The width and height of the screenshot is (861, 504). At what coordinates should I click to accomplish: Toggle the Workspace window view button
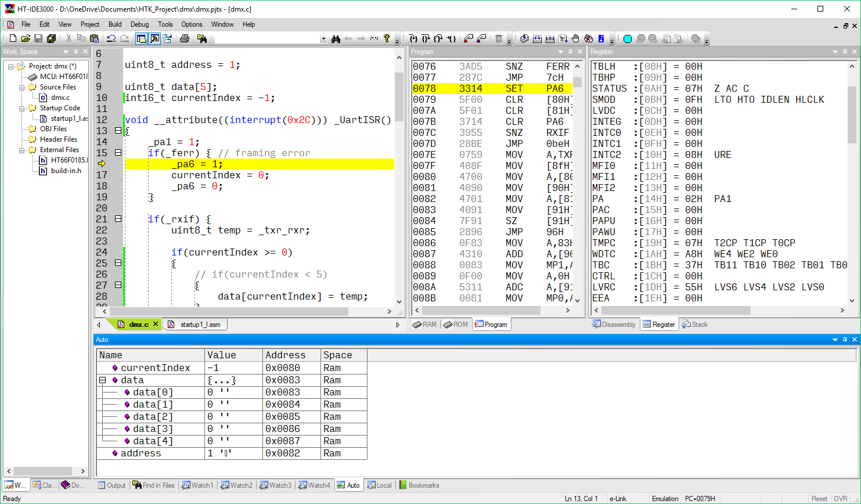pyautogui.click(x=141, y=39)
